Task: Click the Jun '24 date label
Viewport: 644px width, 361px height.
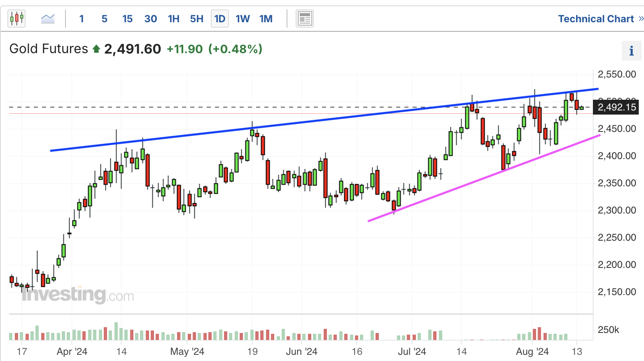Action: coord(301,352)
